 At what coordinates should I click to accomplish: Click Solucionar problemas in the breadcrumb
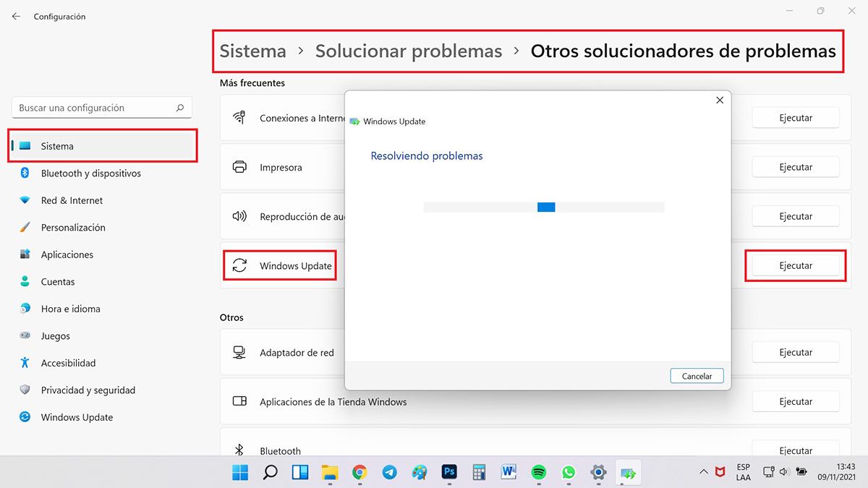point(409,51)
